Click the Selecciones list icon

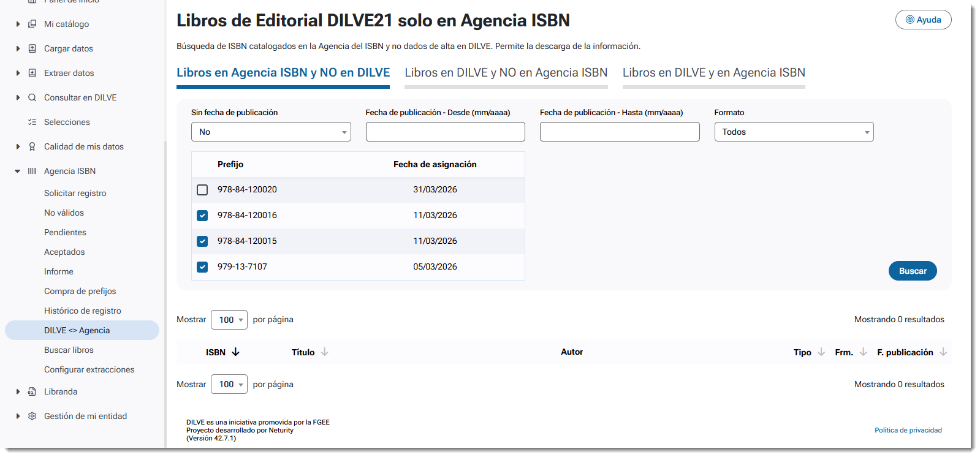[32, 122]
